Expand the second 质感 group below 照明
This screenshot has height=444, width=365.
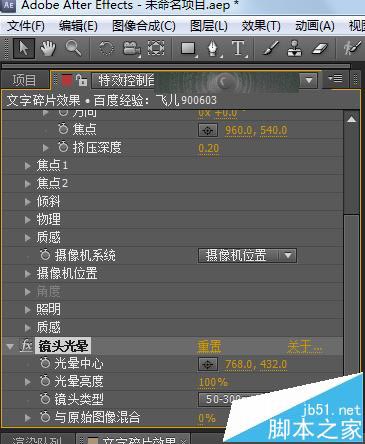pyautogui.click(x=28, y=328)
